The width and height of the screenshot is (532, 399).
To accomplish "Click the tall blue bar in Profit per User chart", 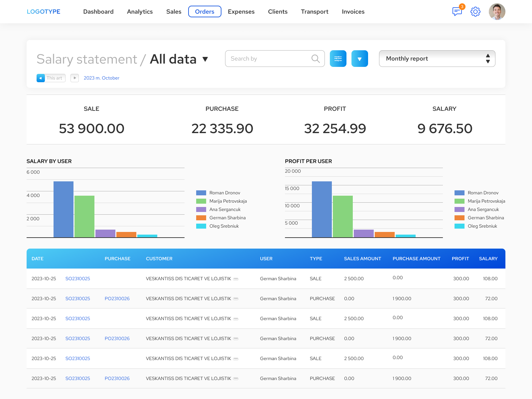I will point(322,209).
